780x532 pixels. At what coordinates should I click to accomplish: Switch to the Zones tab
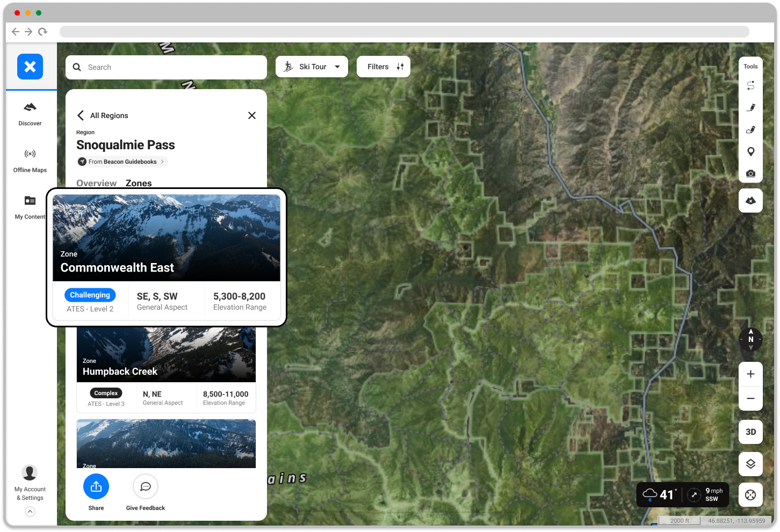(x=139, y=183)
